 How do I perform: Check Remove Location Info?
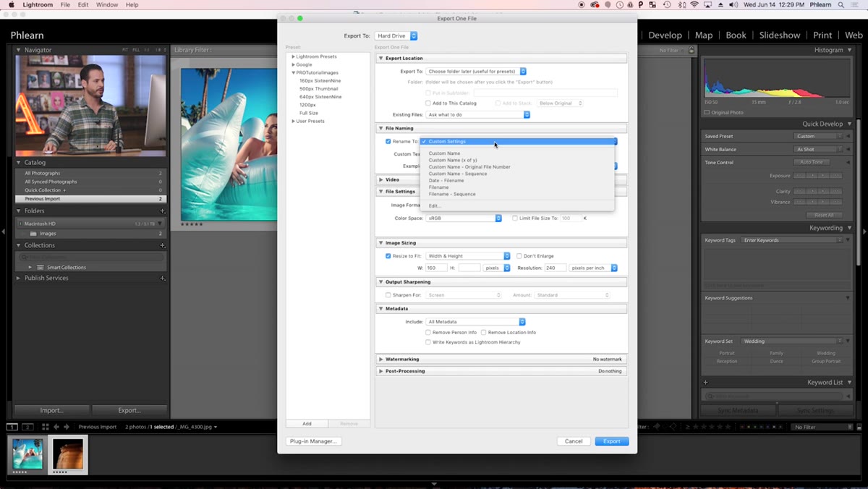(484, 333)
